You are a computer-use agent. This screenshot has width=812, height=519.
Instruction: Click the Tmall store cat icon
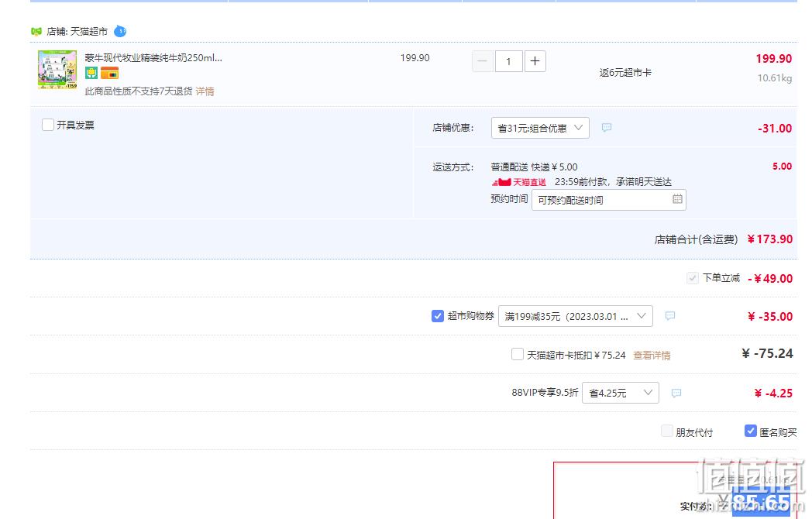pyautogui.click(x=36, y=31)
